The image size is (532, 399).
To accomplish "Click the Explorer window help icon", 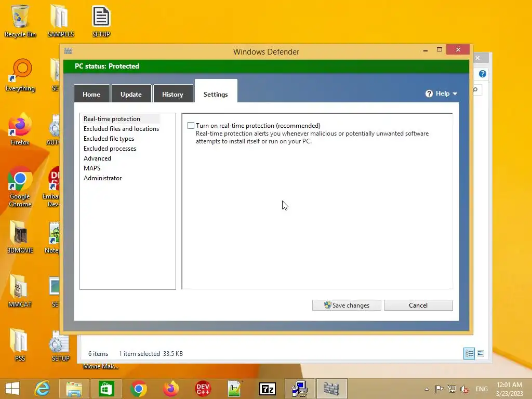I will (483, 74).
